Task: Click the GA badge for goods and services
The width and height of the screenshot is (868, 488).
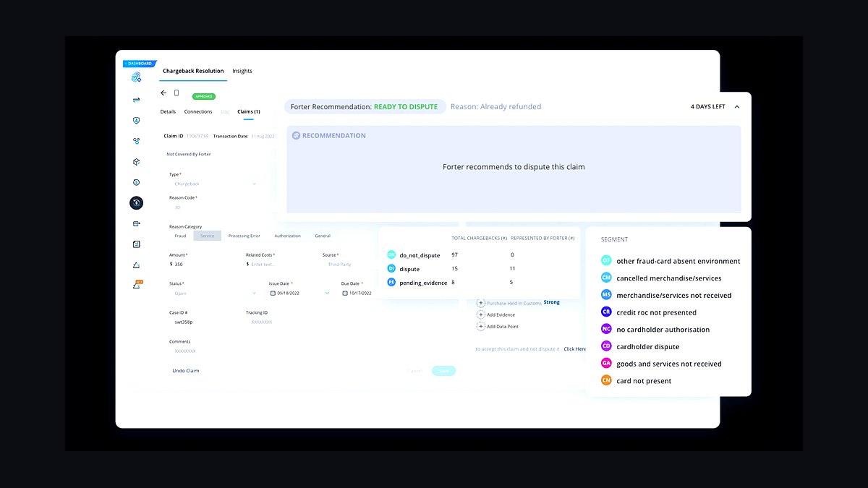Action: [x=606, y=364]
